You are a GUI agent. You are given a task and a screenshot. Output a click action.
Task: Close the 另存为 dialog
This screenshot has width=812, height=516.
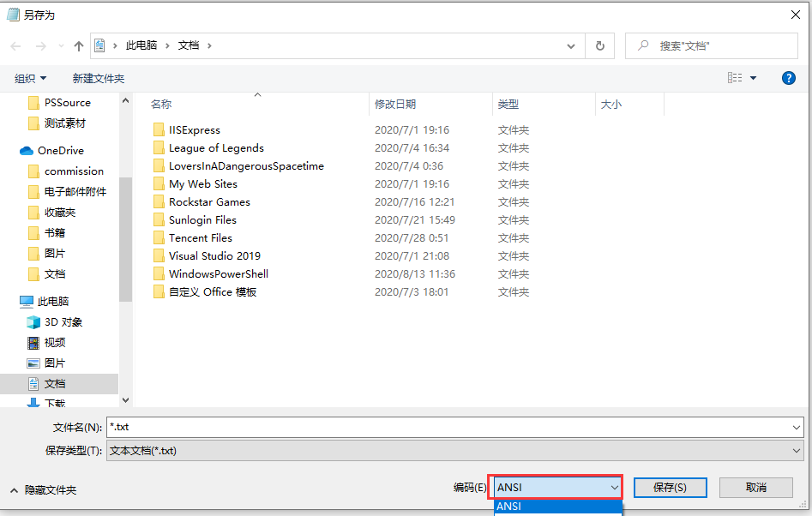796,15
